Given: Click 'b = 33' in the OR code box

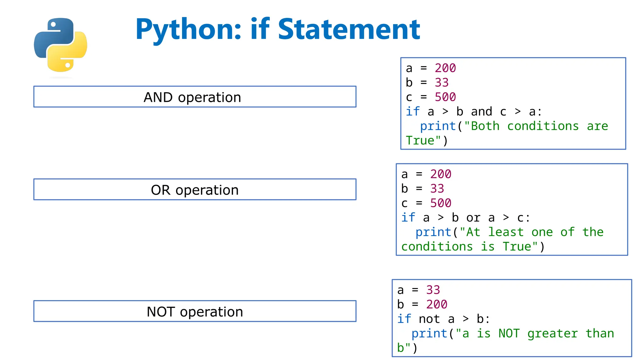Looking at the screenshot, I should 423,189.
